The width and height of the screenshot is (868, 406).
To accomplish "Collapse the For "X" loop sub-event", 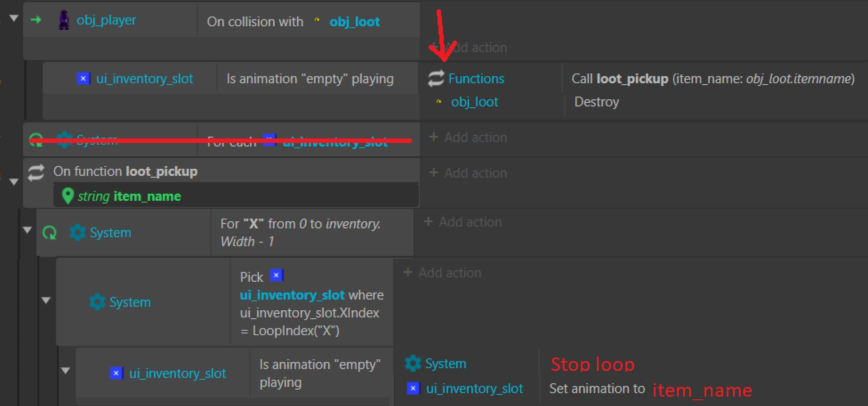I will point(27,230).
